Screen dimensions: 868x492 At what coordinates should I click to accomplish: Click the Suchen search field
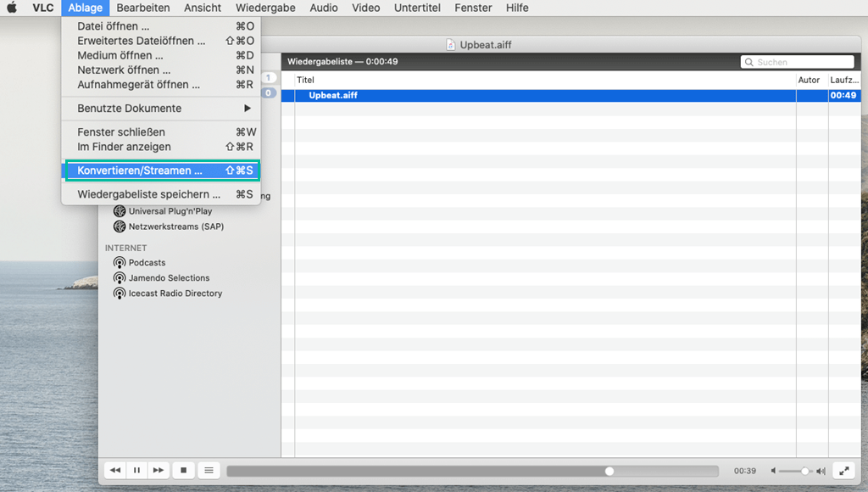tap(798, 62)
